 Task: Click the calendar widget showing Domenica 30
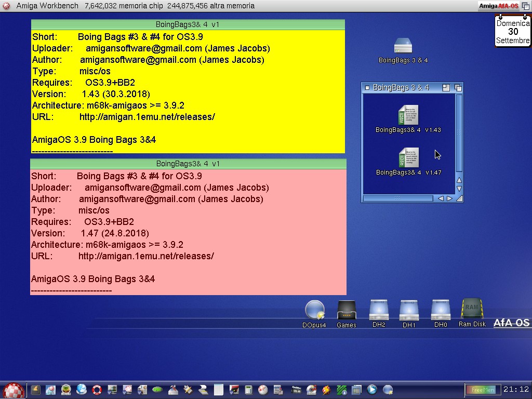pos(513,32)
